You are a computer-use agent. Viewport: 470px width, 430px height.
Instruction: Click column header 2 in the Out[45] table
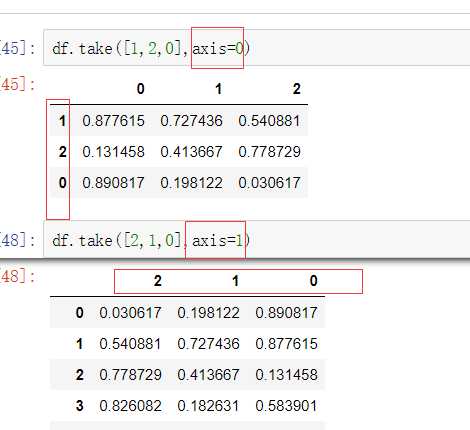click(296, 89)
